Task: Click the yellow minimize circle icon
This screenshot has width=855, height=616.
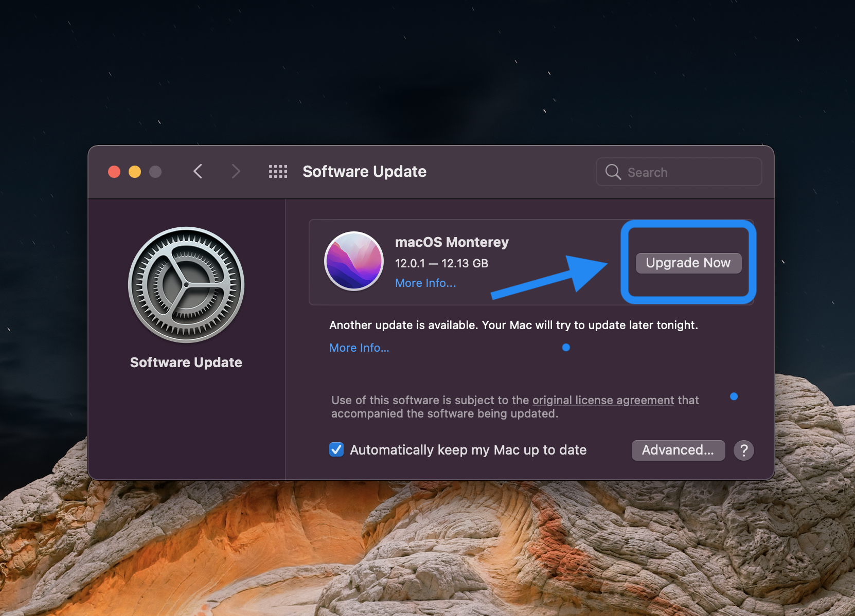Action: pyautogui.click(x=135, y=171)
